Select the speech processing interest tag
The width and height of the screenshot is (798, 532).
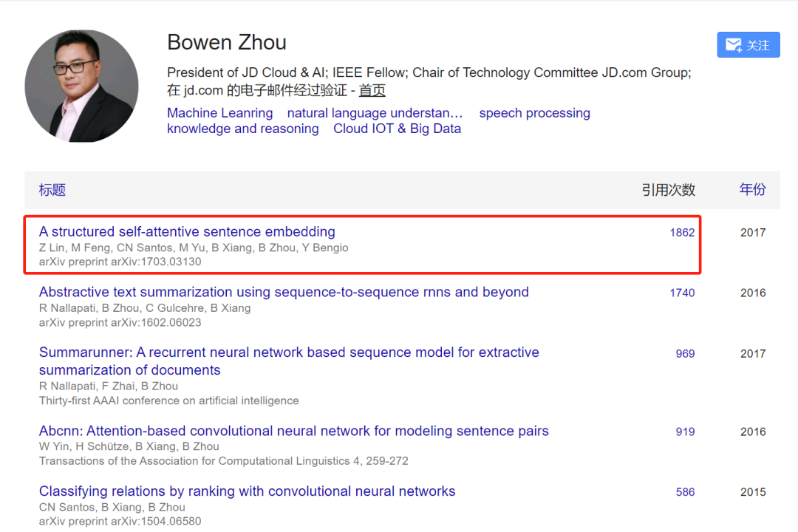[534, 113]
